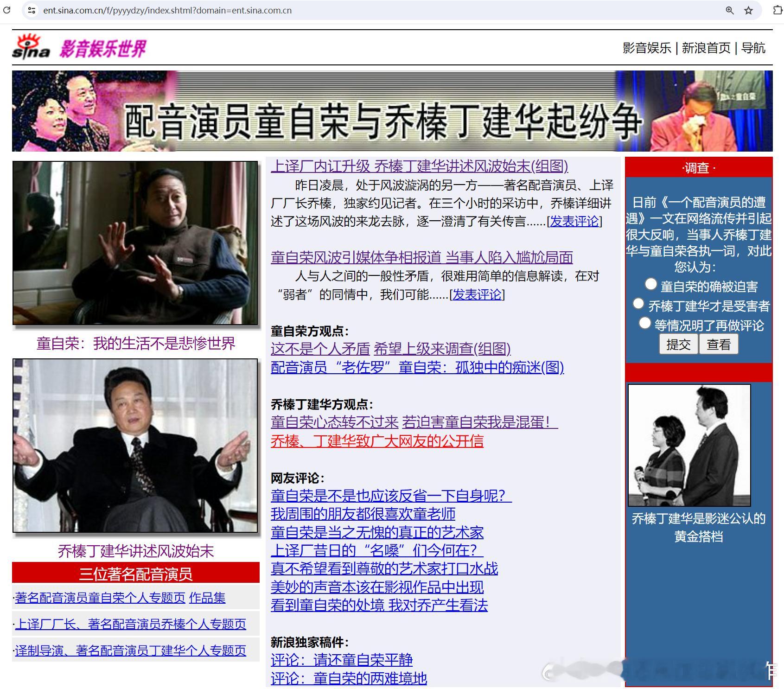Open 著名配音演员童自荣个人专题页 link

[100, 598]
